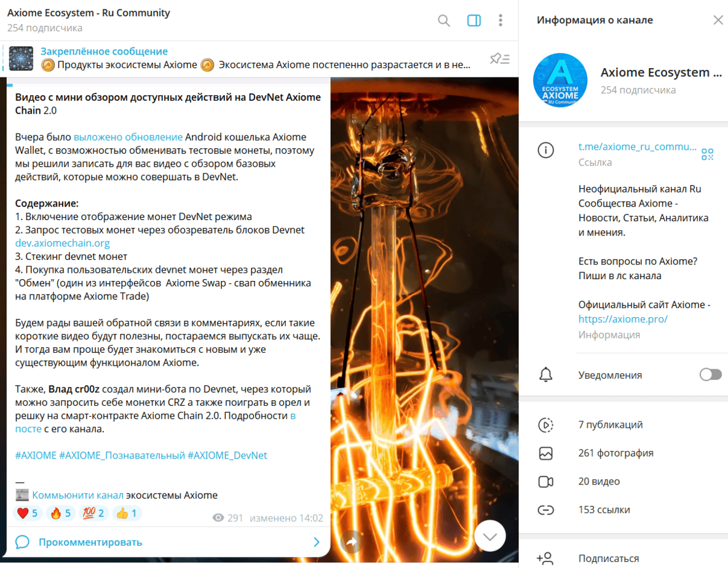Show the channel link QR code

(x=707, y=154)
